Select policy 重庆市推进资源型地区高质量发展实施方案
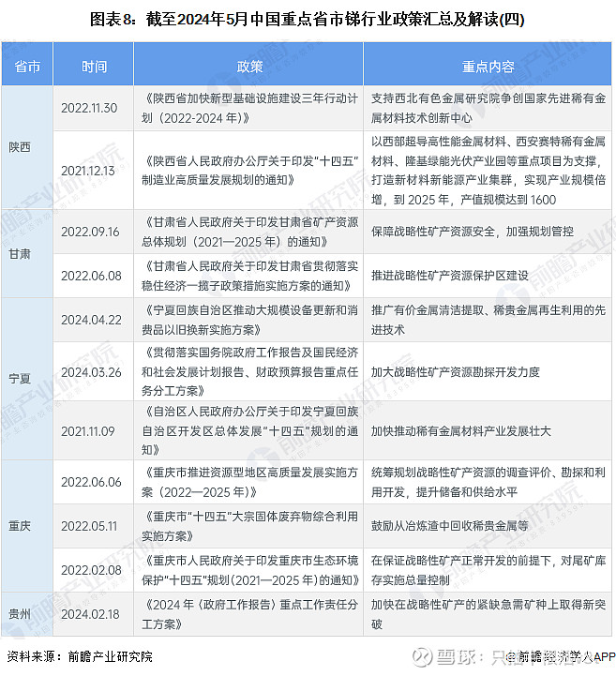Screen dimensions: 616x676 pos(250,482)
